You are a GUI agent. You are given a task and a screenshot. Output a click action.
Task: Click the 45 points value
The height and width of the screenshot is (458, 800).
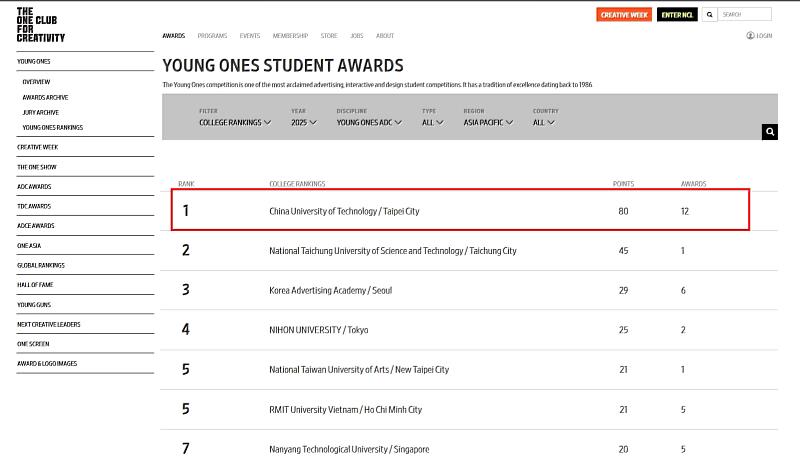(x=623, y=251)
